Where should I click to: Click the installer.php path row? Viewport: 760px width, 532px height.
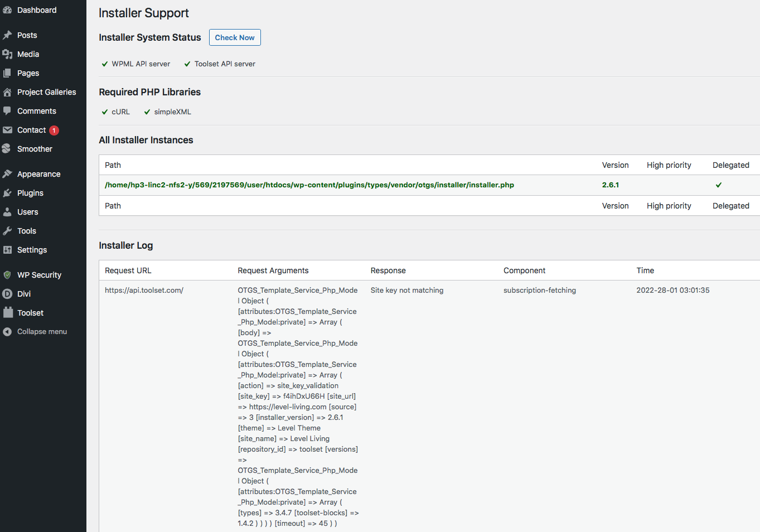coord(309,185)
